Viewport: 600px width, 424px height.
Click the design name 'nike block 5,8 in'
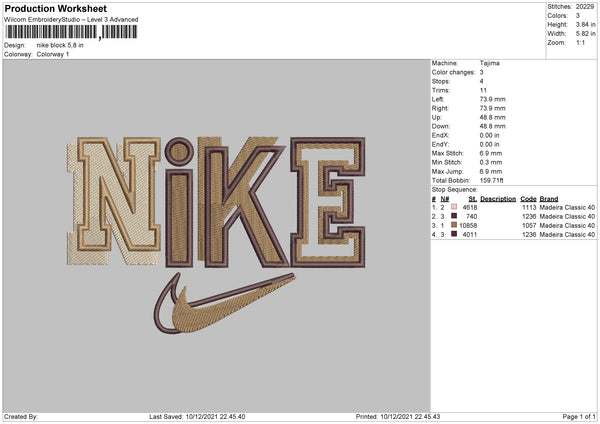tap(62, 45)
